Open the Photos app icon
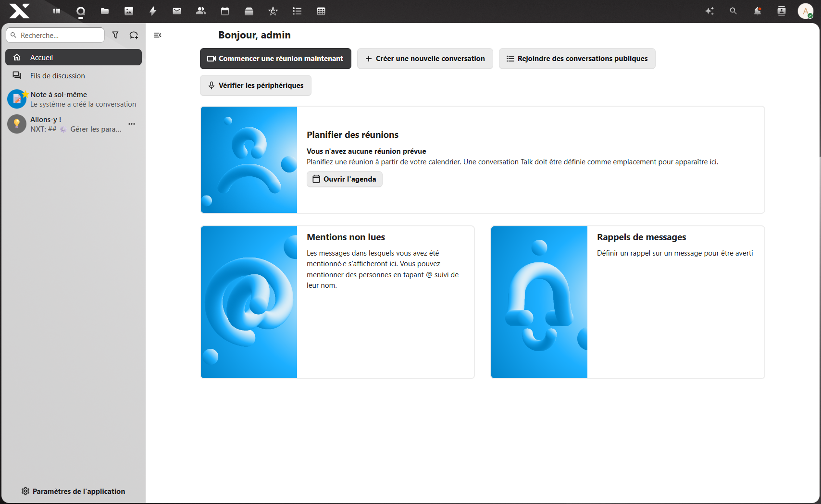The height and width of the screenshot is (504, 821). [129, 11]
